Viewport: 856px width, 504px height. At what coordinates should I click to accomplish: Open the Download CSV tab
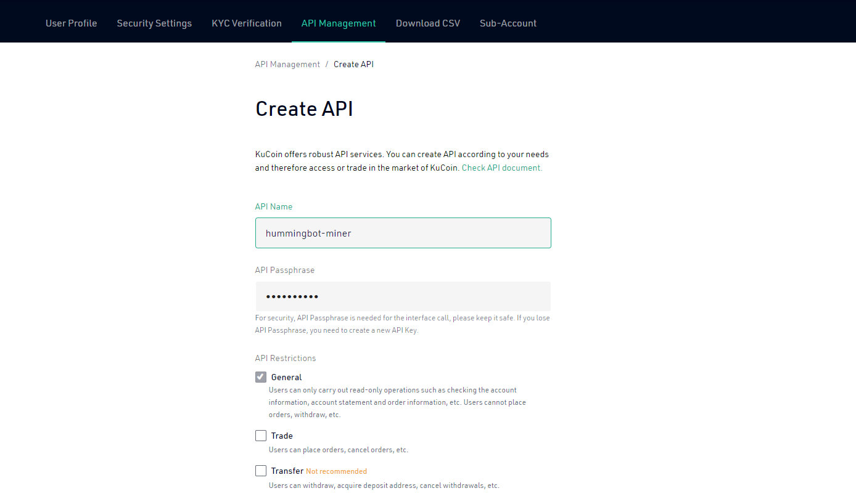(428, 23)
